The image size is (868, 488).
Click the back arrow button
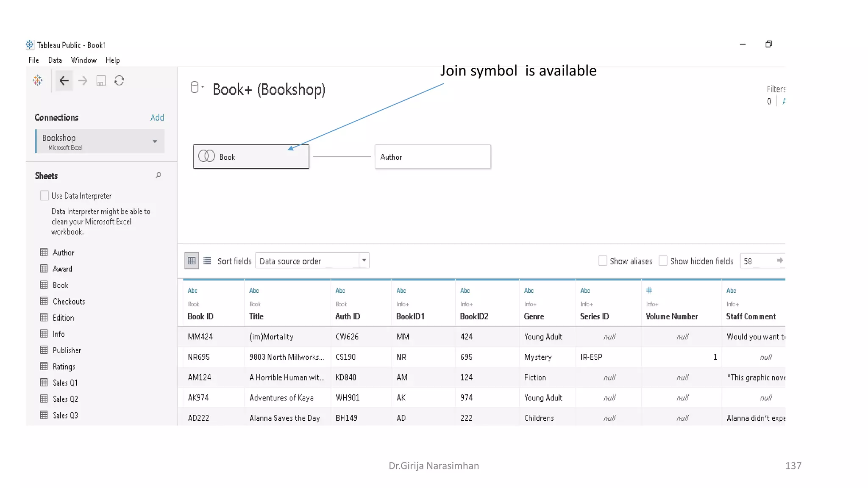pos(64,80)
